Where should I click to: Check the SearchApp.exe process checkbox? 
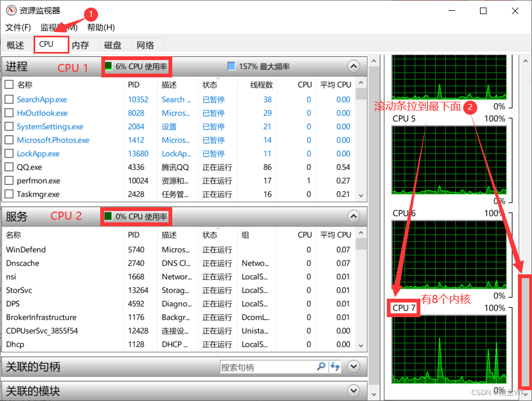[x=9, y=100]
